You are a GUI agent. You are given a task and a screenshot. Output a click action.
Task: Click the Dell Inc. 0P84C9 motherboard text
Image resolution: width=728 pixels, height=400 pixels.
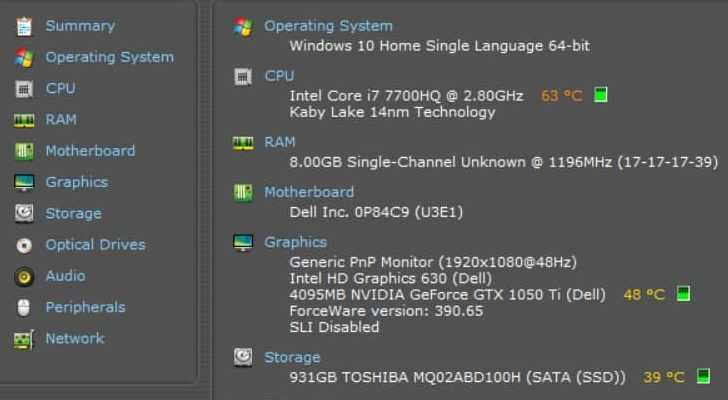[376, 212]
